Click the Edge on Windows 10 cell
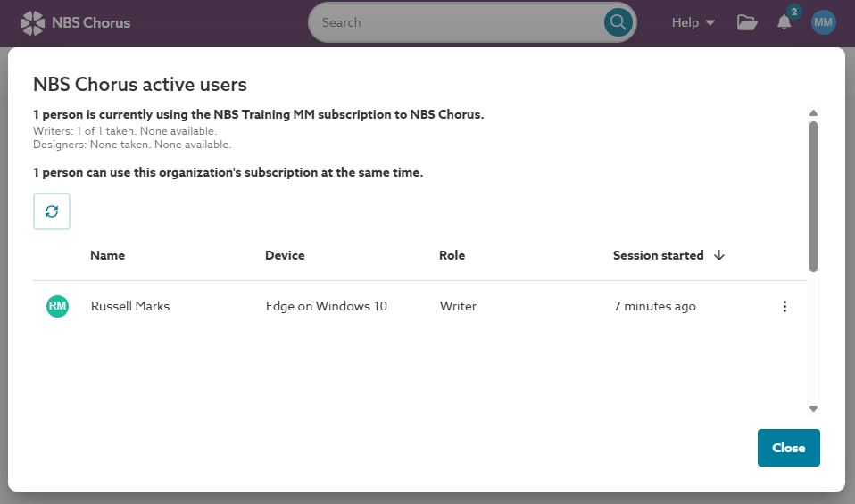855x504 pixels. pos(326,306)
